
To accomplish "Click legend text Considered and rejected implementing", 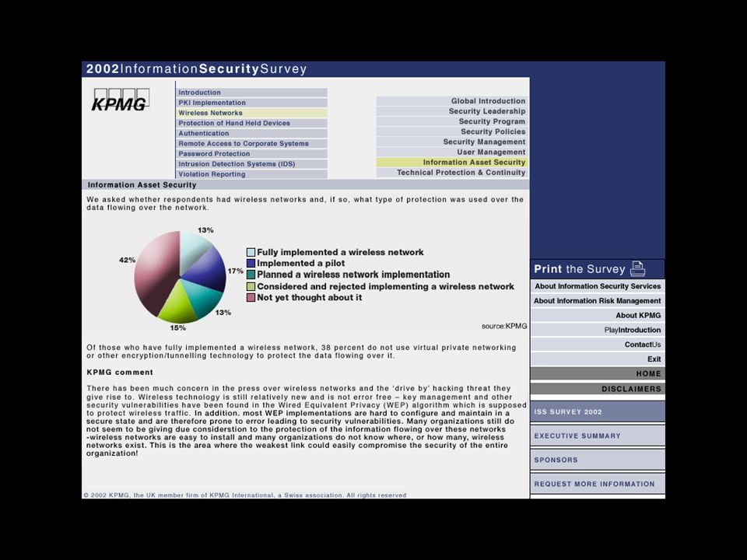I will (386, 287).
